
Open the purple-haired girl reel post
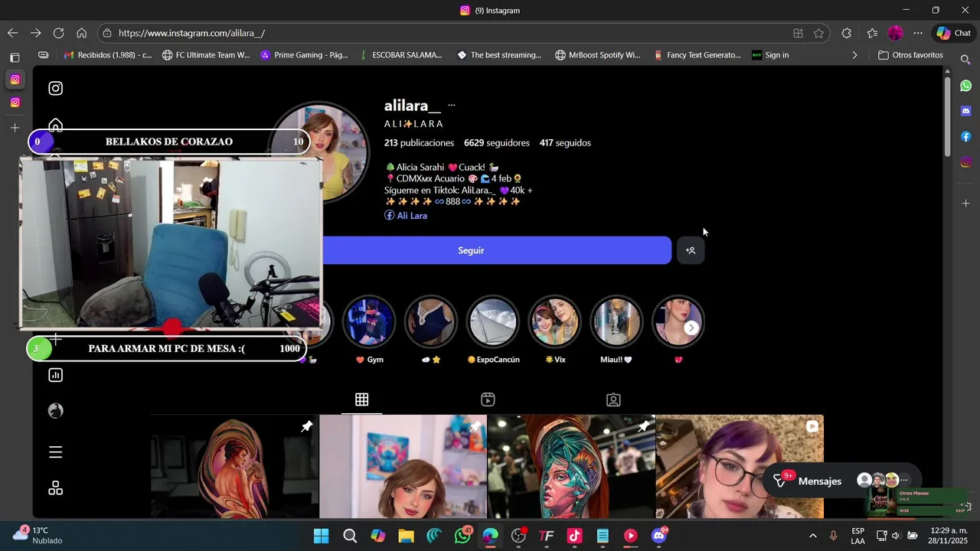(740, 467)
